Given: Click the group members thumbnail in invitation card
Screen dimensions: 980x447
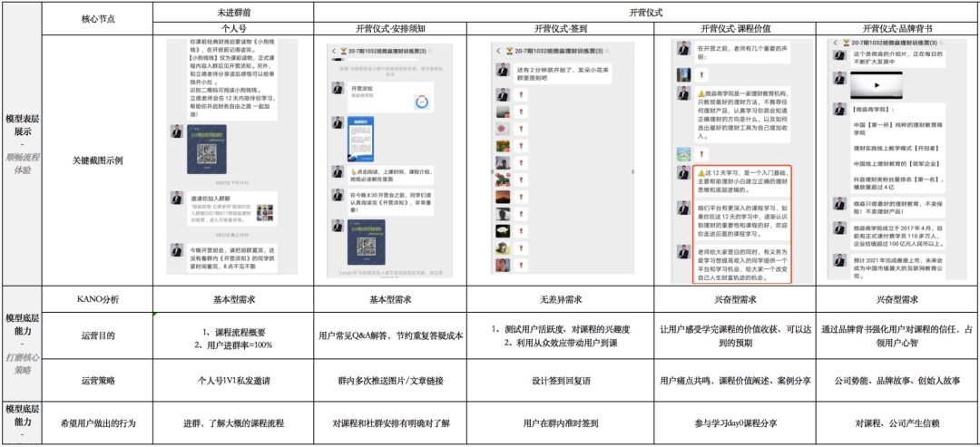Looking at the screenshot, I should [265, 211].
